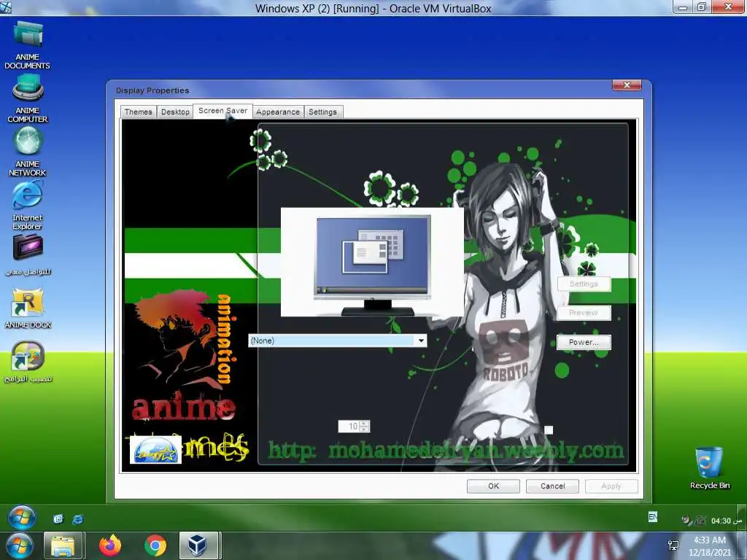The image size is (747, 560).
Task: Open the ANIME COMPUTER desktop icon
Action: [x=28, y=99]
